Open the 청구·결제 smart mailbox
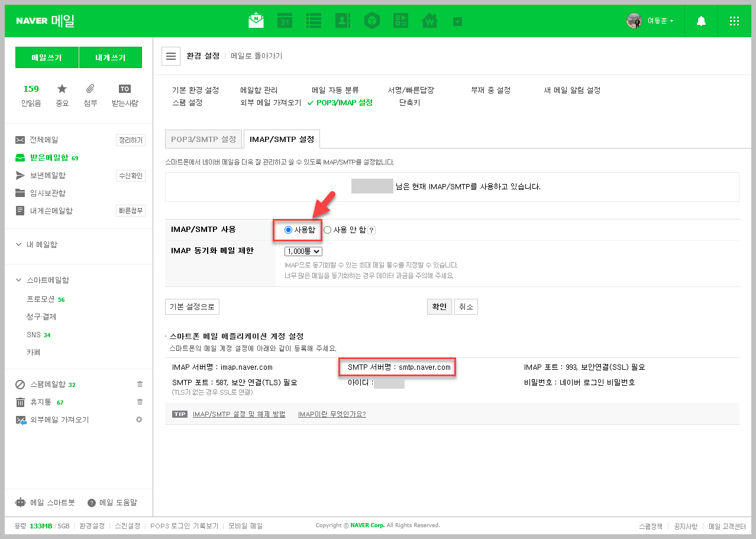 click(x=41, y=317)
